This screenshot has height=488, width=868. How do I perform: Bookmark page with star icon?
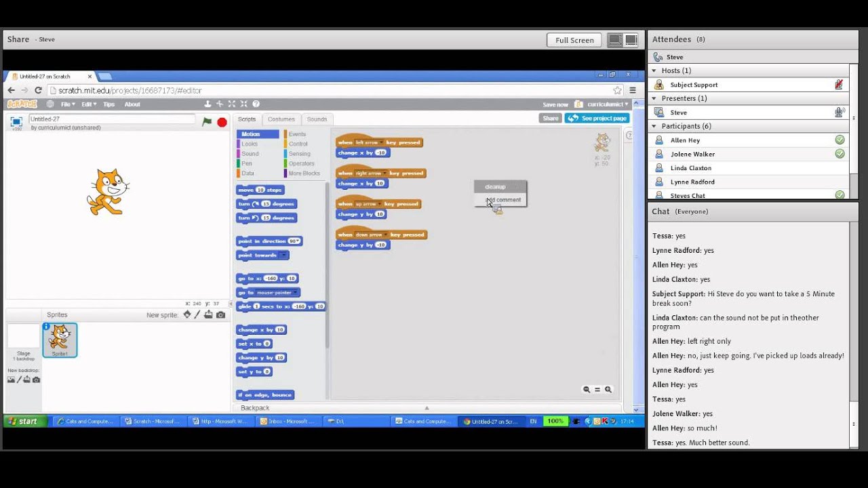pyautogui.click(x=617, y=90)
